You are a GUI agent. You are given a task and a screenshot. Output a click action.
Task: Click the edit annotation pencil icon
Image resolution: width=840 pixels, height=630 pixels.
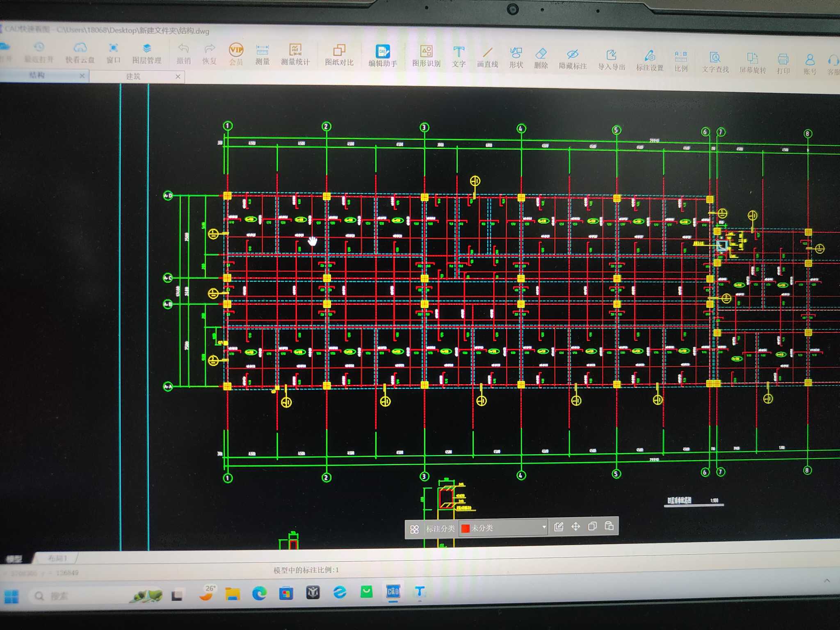coord(559,527)
